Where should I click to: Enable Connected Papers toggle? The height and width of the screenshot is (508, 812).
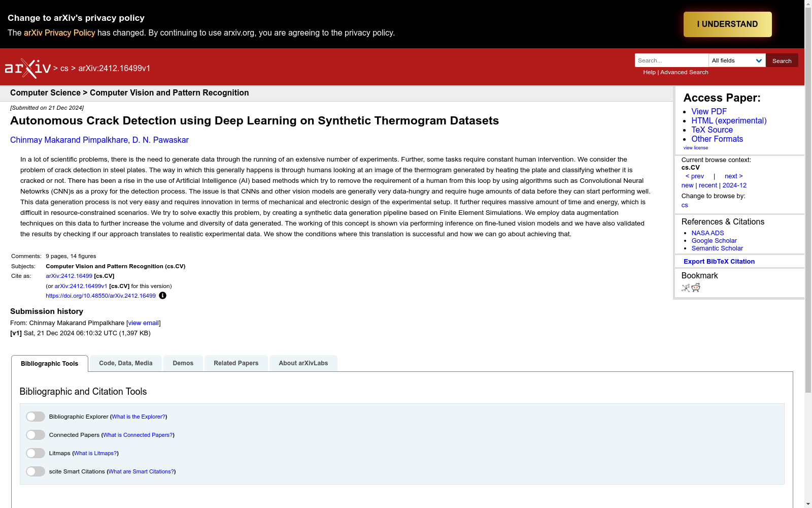[36, 435]
